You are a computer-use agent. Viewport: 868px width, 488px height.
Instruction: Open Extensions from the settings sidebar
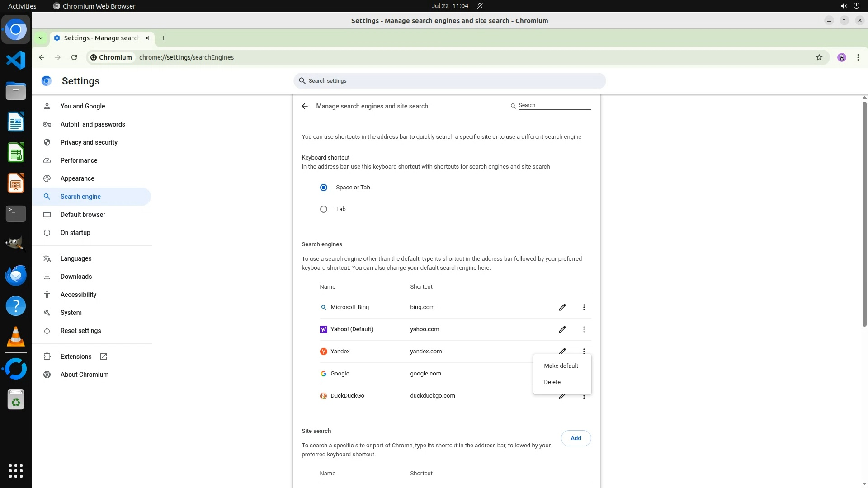pyautogui.click(x=76, y=357)
